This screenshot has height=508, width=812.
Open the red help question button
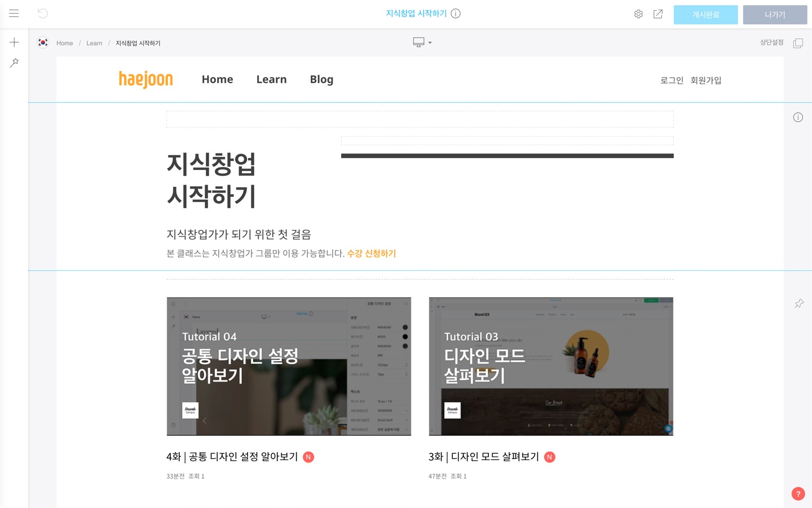pyautogui.click(x=798, y=494)
